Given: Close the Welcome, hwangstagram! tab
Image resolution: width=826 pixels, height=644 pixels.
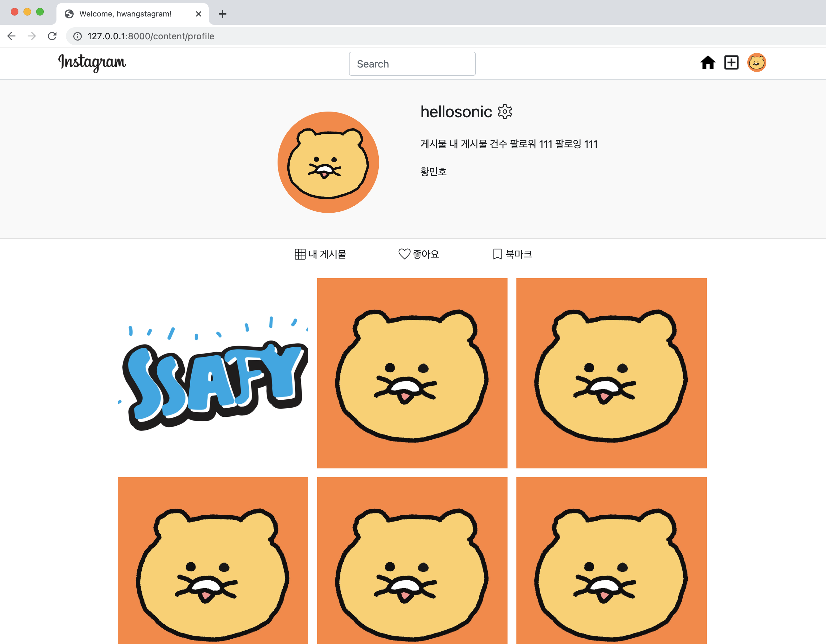Looking at the screenshot, I should [198, 14].
